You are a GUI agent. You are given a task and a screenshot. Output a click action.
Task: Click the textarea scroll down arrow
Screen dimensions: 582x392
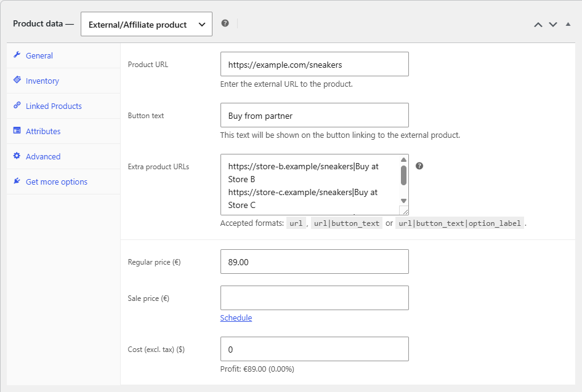point(403,201)
